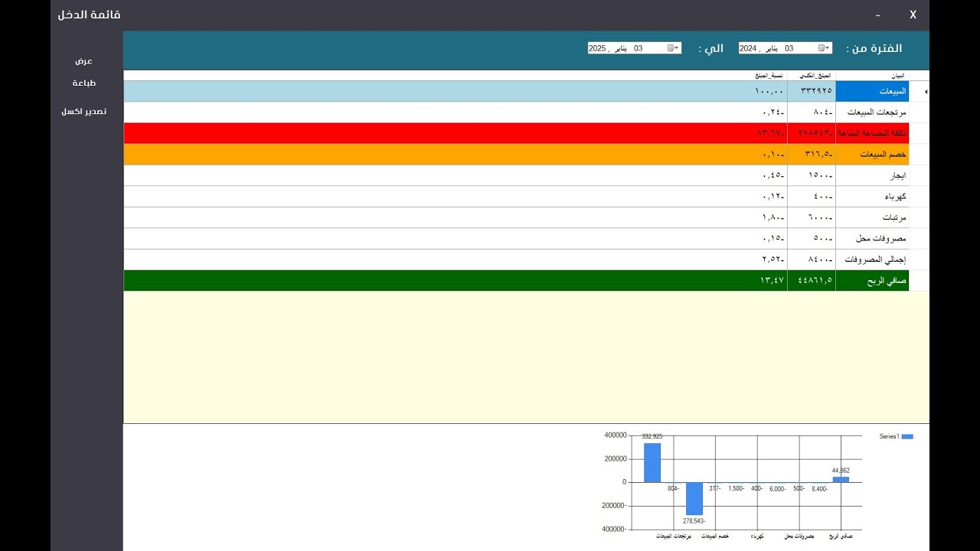Select the إجمالي المصروفات row label

tap(872, 259)
